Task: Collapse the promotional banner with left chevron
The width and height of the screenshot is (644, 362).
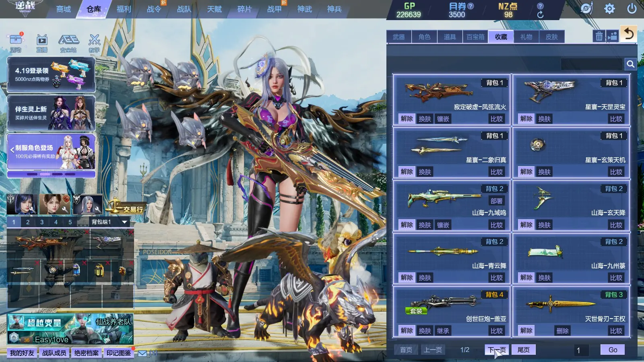Action: (12, 150)
